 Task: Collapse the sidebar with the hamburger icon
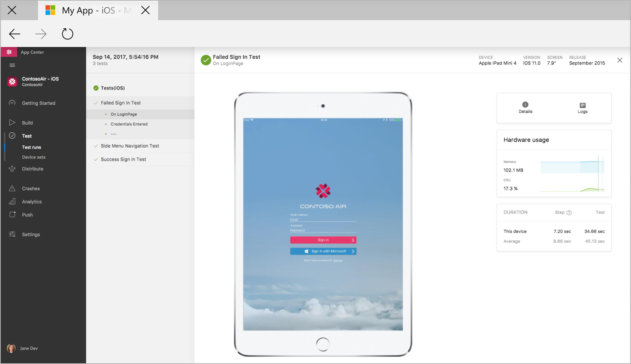pos(12,65)
